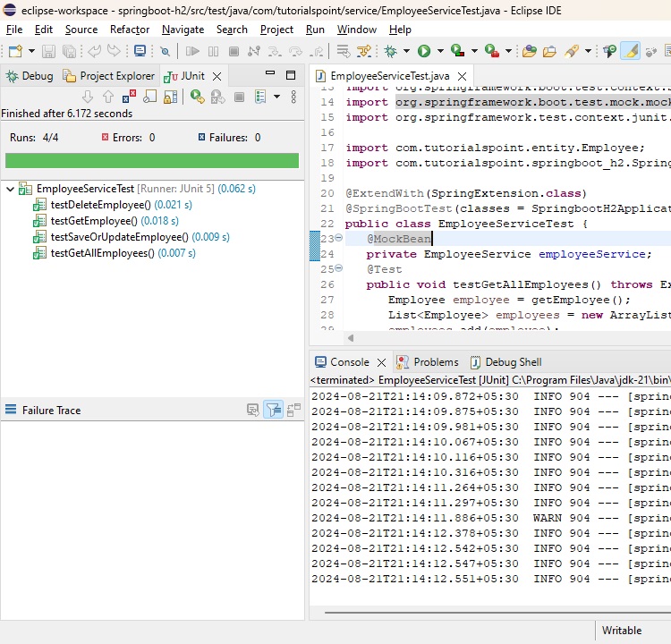Viewport: 671px width, 644px height.
Task: Close the EmployeeServiceTest.java editor tab
Action: coord(461,76)
